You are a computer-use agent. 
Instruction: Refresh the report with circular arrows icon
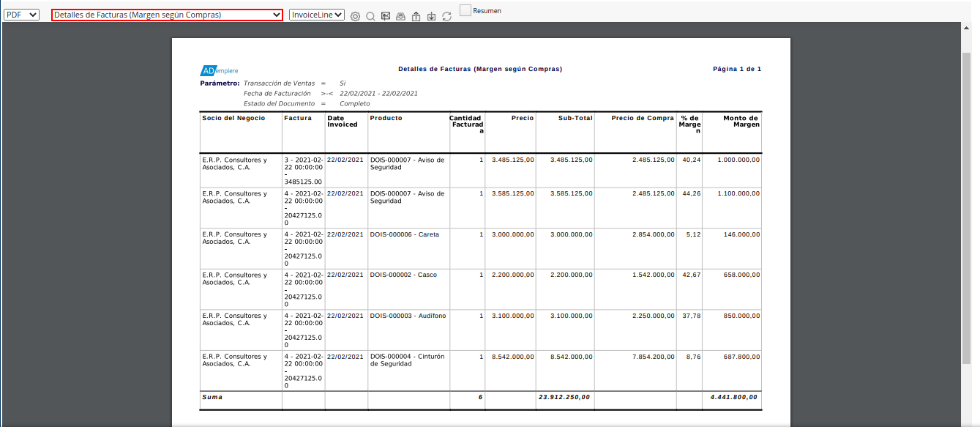click(x=446, y=16)
